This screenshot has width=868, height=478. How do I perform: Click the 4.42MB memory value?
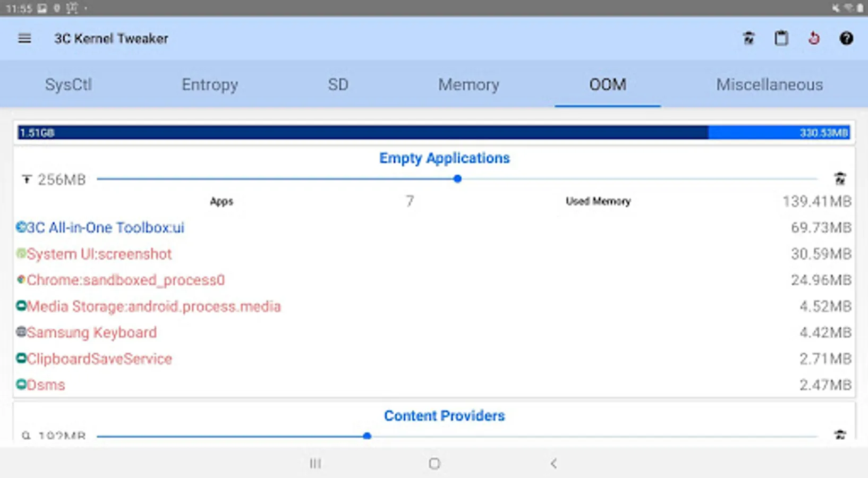coord(826,332)
